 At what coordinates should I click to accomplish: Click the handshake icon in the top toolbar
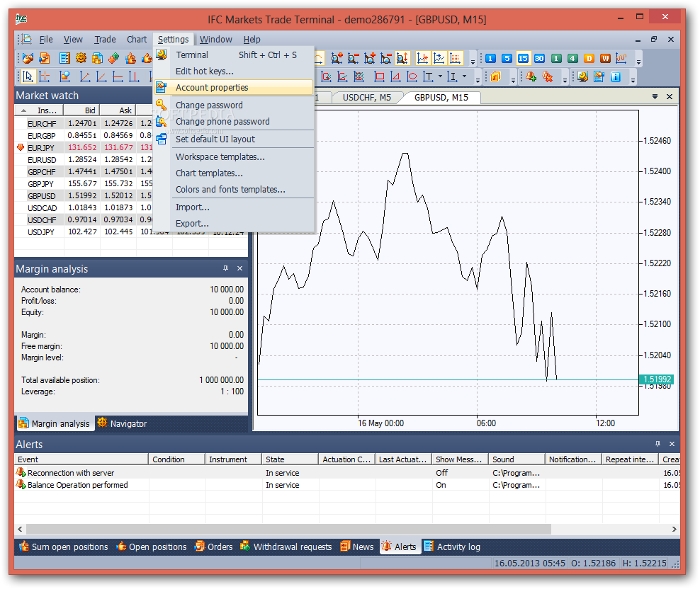point(28,58)
